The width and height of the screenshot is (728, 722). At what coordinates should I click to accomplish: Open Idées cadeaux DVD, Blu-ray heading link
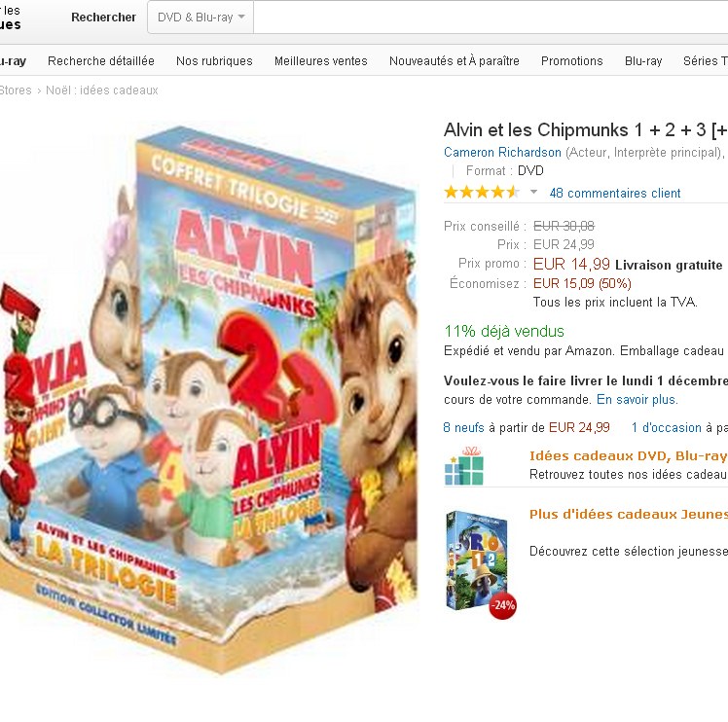[628, 456]
